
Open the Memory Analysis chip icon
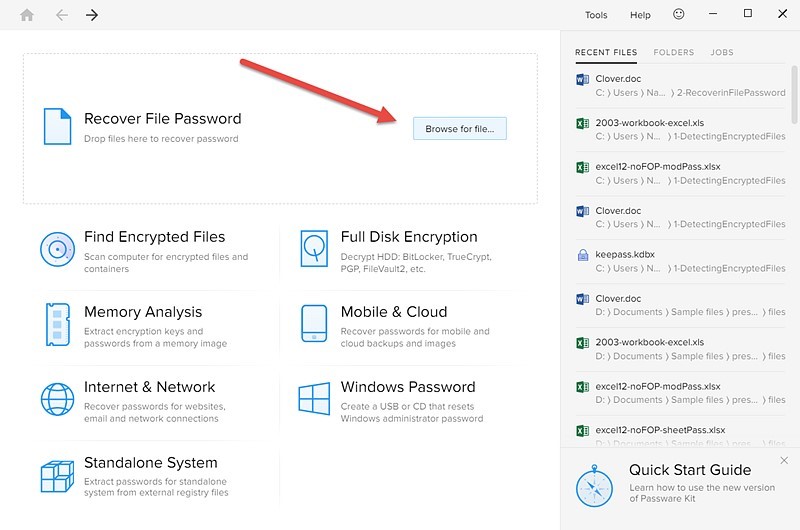58,324
